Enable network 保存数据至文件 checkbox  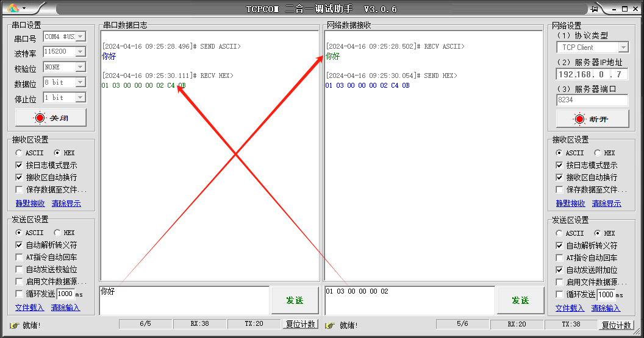[x=559, y=189]
